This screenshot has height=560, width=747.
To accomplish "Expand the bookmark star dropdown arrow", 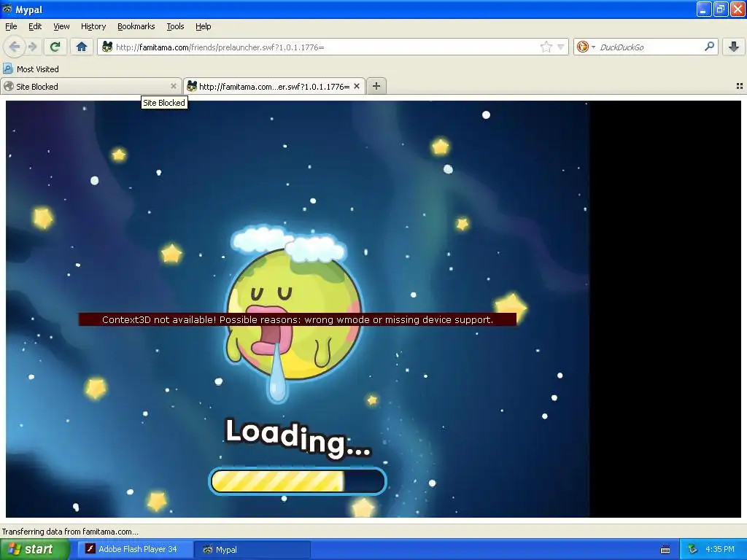I will tap(561, 47).
